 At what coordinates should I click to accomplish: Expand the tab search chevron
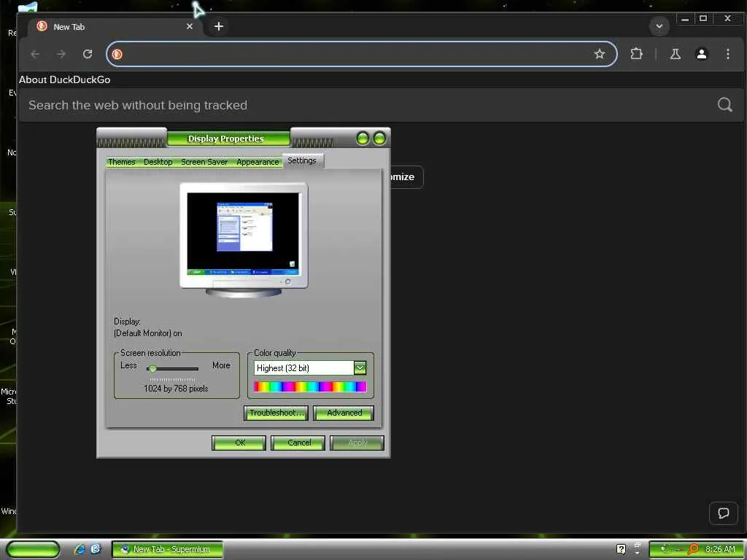click(x=659, y=26)
